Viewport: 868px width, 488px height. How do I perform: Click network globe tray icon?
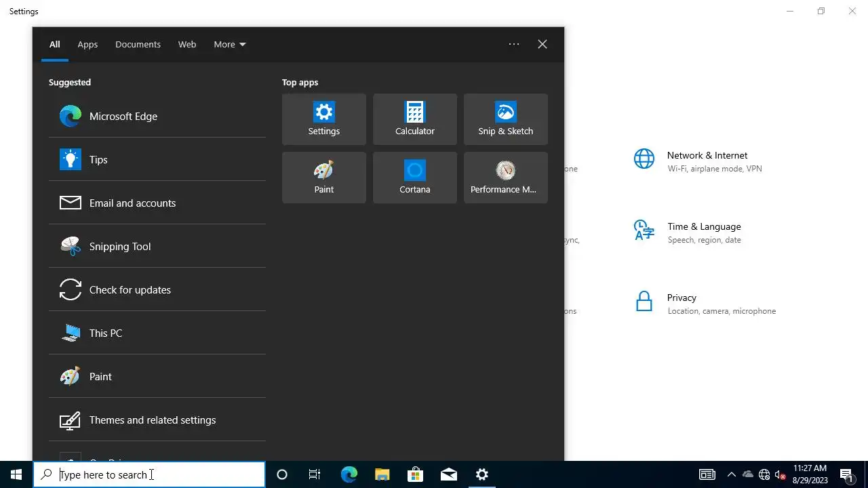[x=764, y=474]
